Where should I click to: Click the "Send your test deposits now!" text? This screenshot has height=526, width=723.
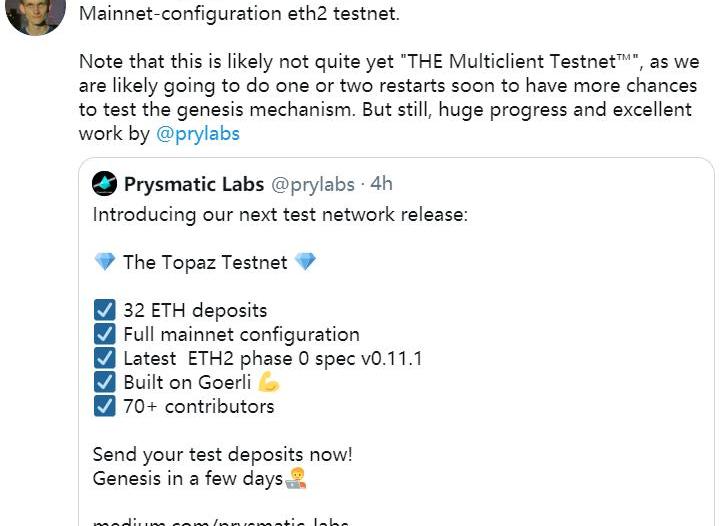point(222,454)
